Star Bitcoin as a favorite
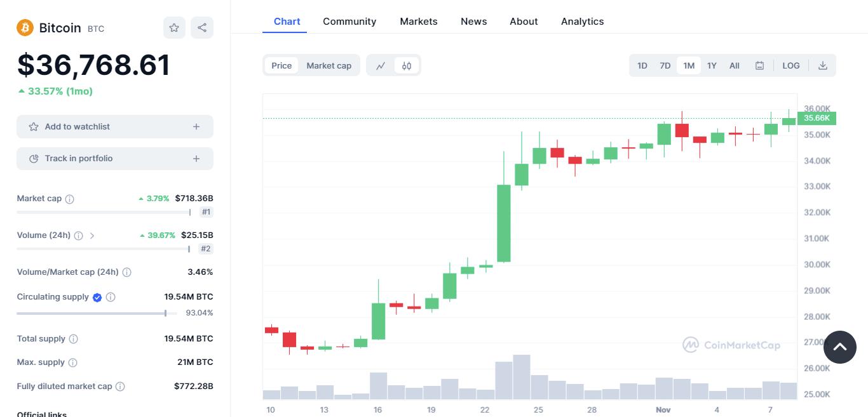 click(174, 28)
